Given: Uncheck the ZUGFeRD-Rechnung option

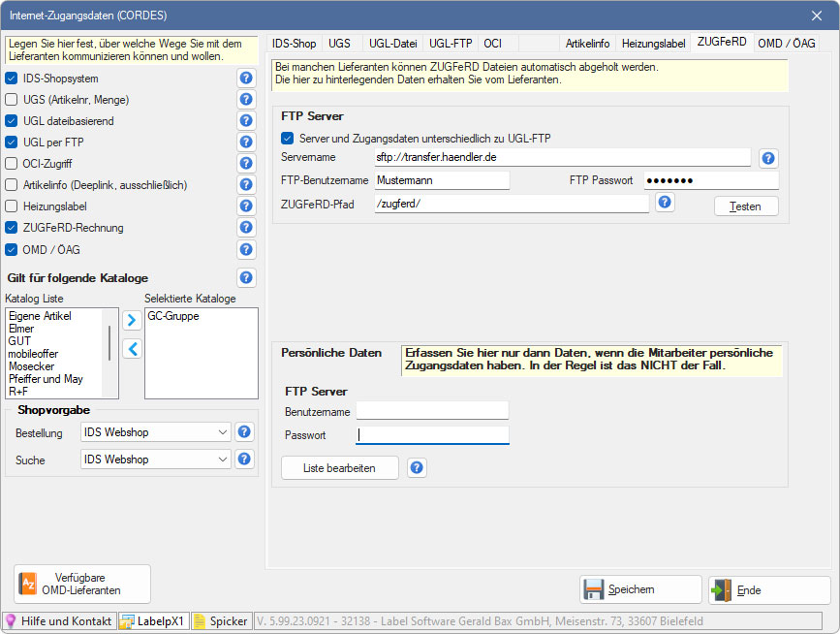Looking at the screenshot, I should tap(12, 228).
